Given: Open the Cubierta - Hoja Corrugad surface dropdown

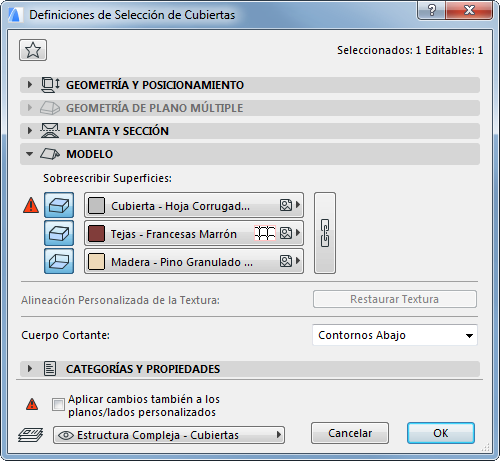Looking at the screenshot, I should (x=194, y=205).
